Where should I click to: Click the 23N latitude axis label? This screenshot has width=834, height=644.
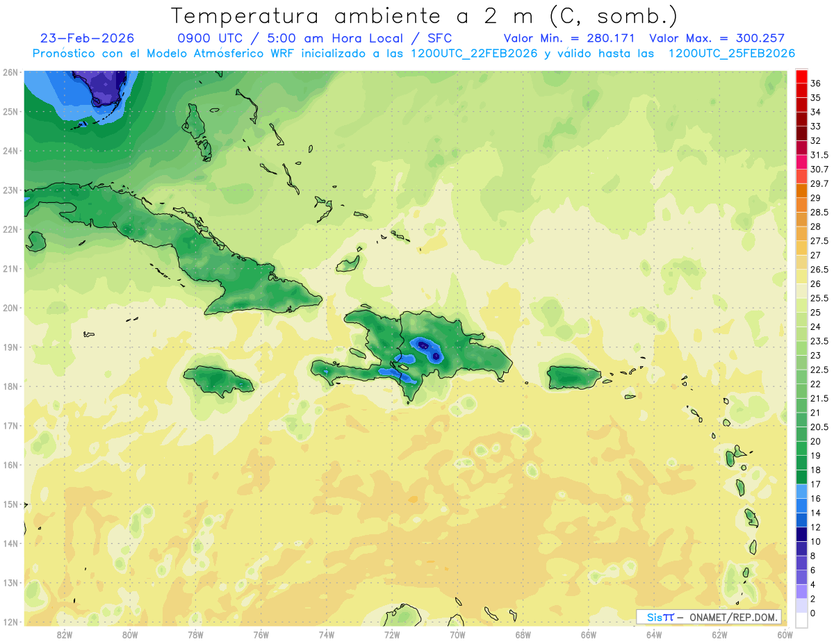point(10,190)
